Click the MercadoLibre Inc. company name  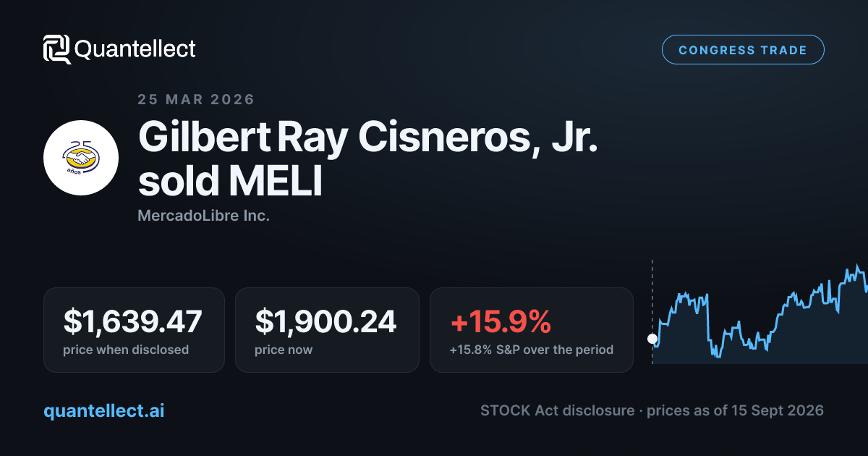203,216
